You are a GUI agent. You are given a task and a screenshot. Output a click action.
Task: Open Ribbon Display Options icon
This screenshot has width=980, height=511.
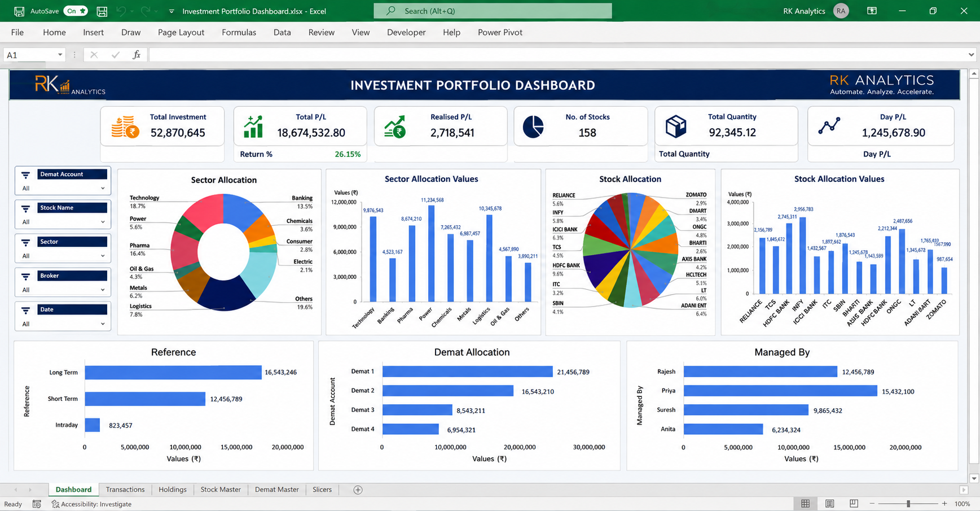872,11
